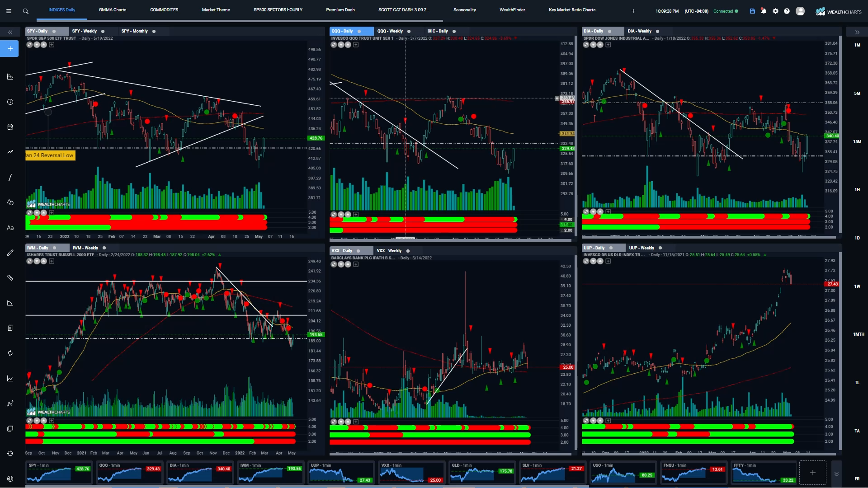Viewport: 868px width, 488px height.
Task: Click the zigzag nodes tool in sidebar
Action: tap(10, 404)
